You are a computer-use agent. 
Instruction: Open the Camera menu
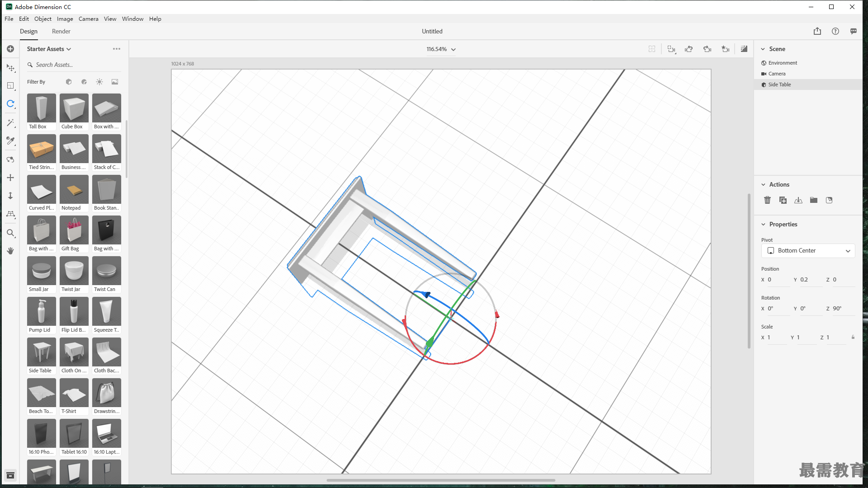point(89,19)
